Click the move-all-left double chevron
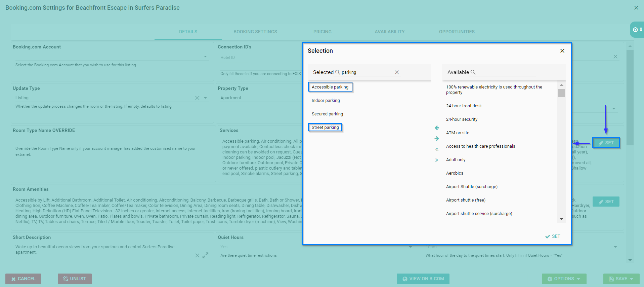 (x=437, y=149)
